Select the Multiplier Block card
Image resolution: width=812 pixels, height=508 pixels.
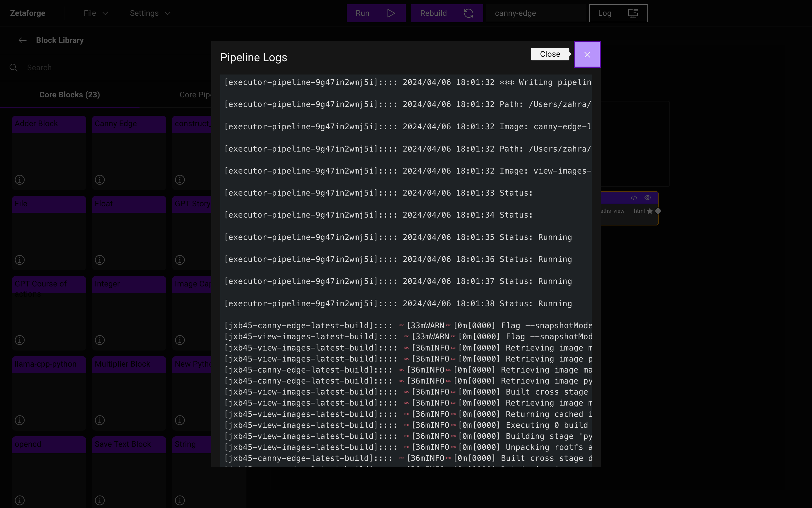point(129,393)
